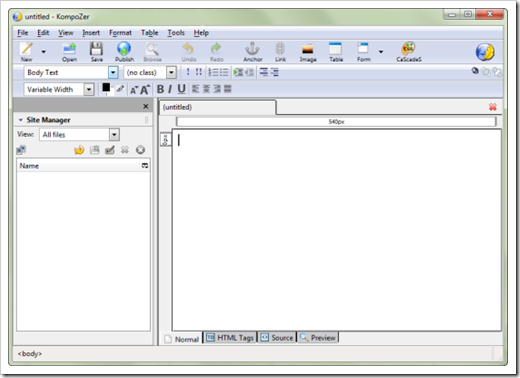Toggle Bold text formatting
520x378 pixels.
point(160,89)
